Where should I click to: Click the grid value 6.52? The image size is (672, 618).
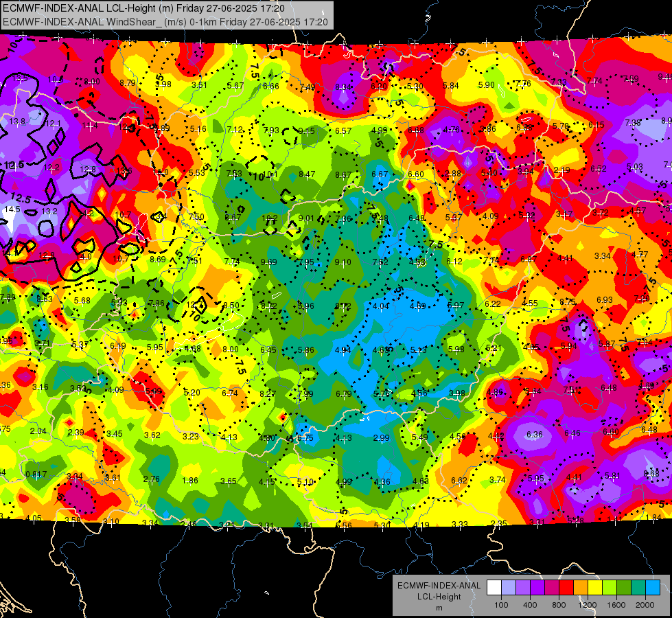[599, 168]
